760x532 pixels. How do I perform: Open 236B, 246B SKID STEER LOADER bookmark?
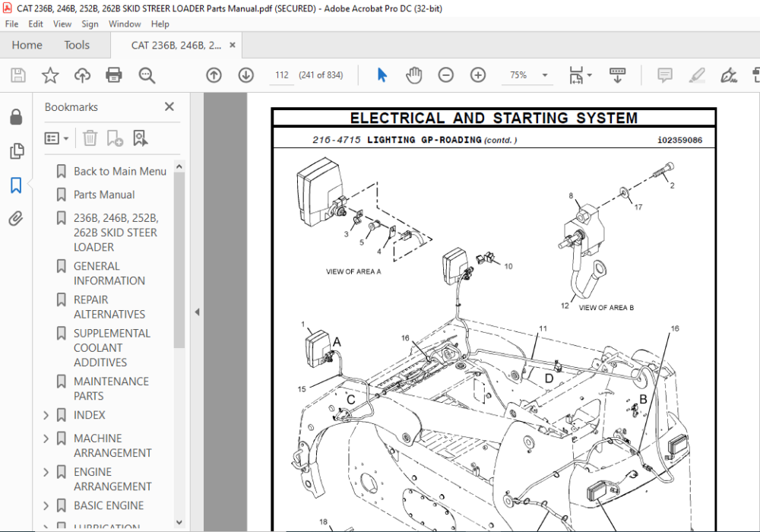(116, 233)
